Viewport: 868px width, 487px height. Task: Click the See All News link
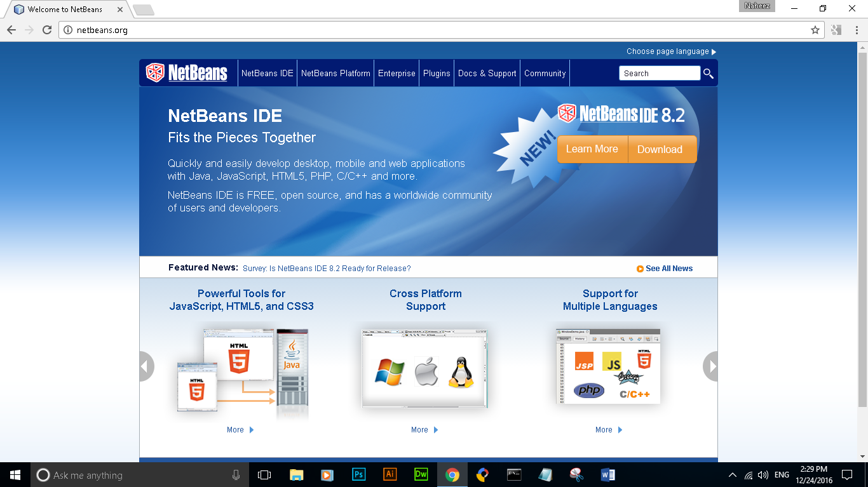click(669, 269)
